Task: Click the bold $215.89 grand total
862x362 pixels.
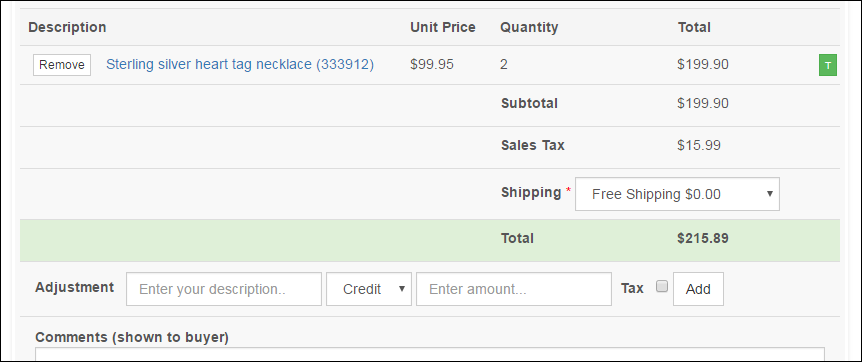Action: point(703,238)
